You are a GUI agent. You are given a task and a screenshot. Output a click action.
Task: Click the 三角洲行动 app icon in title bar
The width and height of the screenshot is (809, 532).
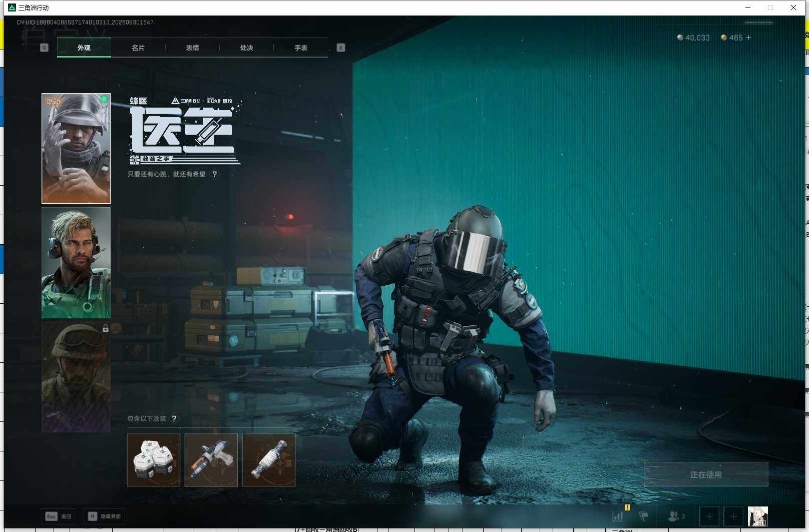[x=12, y=8]
